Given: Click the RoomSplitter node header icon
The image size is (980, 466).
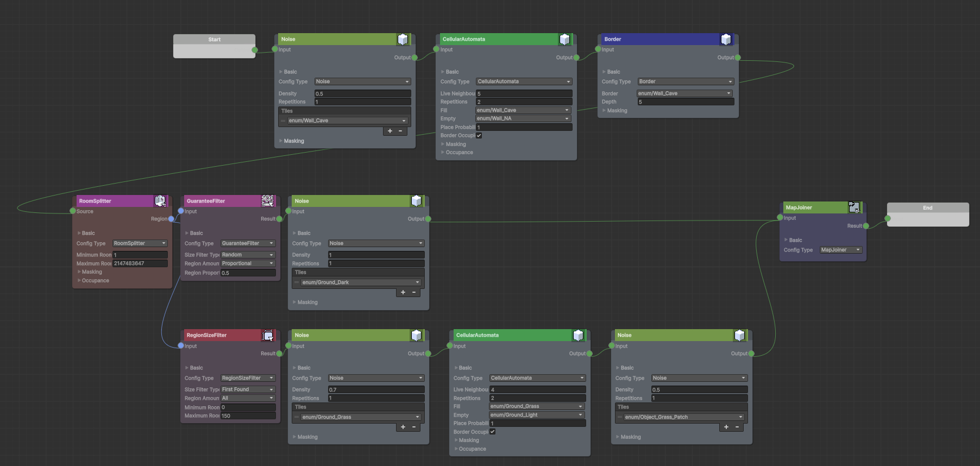Looking at the screenshot, I should [160, 201].
